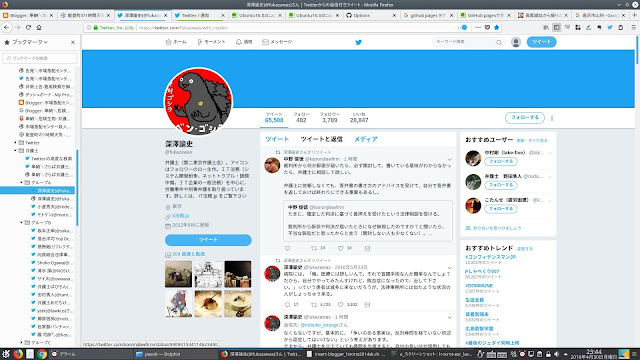Open direct message icon on first tweet

(x=367, y=248)
